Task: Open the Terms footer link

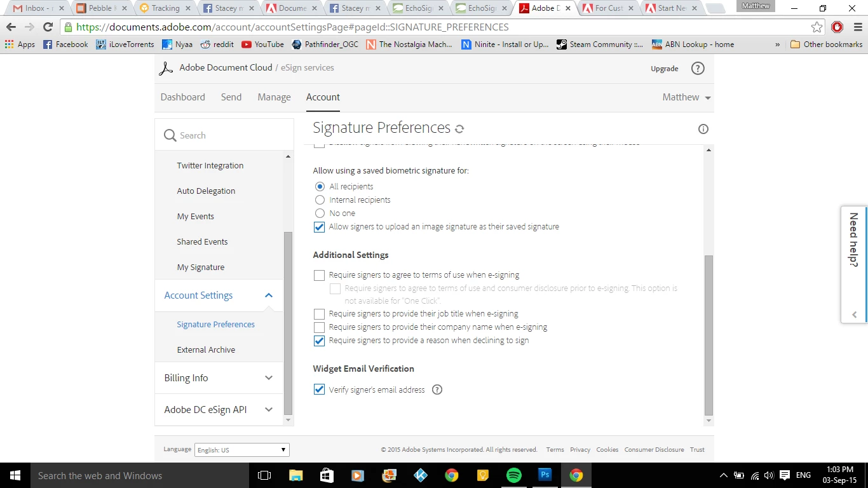Action: click(x=555, y=450)
